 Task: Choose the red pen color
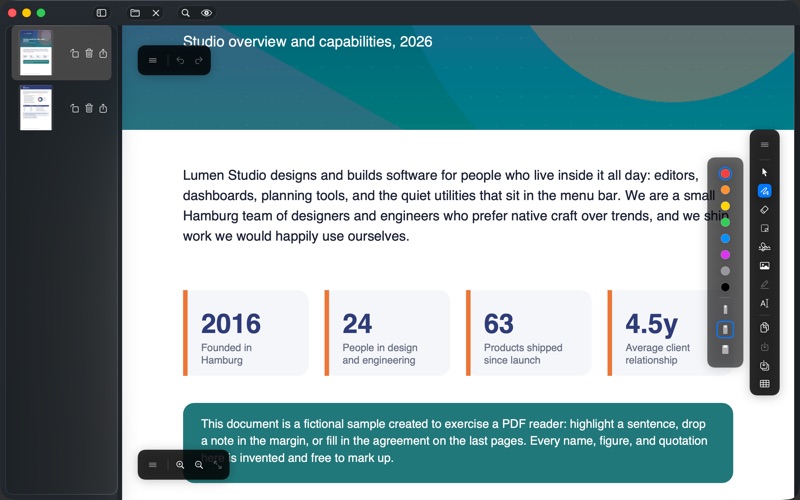tap(725, 173)
